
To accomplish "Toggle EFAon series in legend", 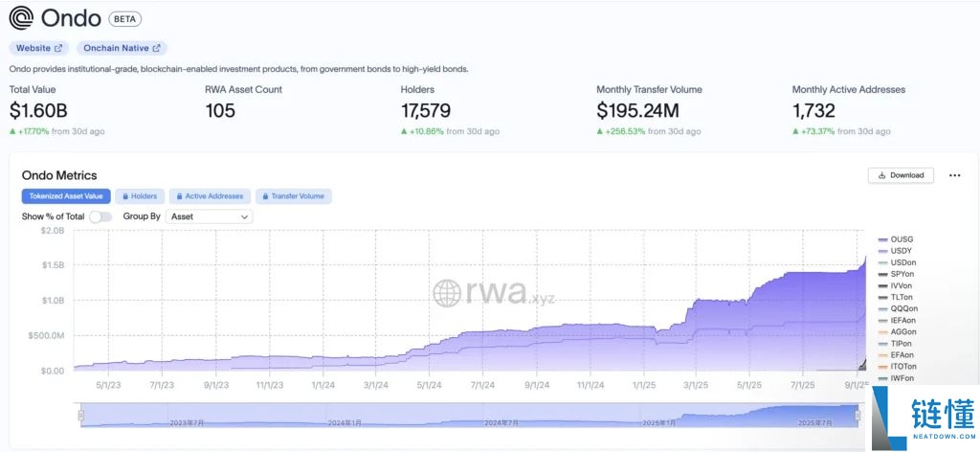I will pos(896,355).
